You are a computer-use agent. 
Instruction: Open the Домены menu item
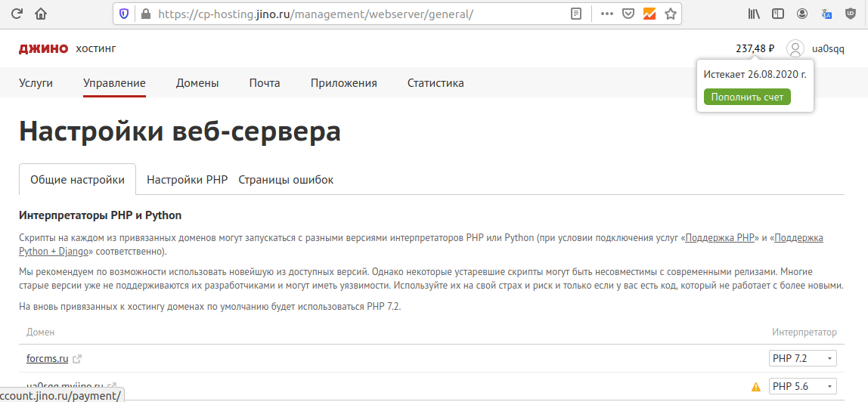click(x=197, y=83)
